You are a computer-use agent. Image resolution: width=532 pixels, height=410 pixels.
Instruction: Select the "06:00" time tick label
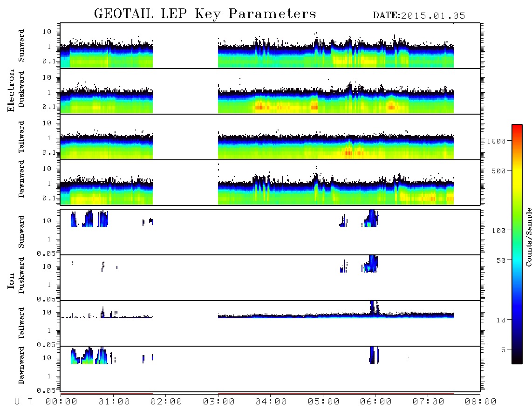pos(376,402)
